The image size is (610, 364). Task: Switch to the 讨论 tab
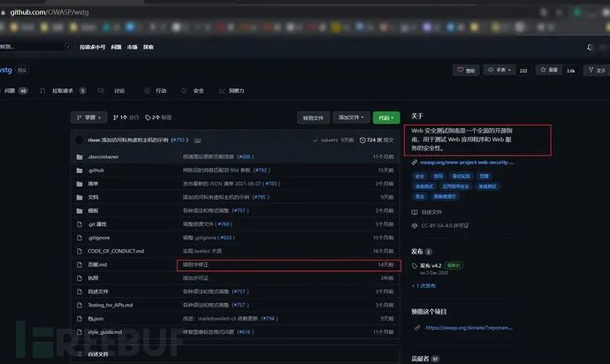coord(111,91)
